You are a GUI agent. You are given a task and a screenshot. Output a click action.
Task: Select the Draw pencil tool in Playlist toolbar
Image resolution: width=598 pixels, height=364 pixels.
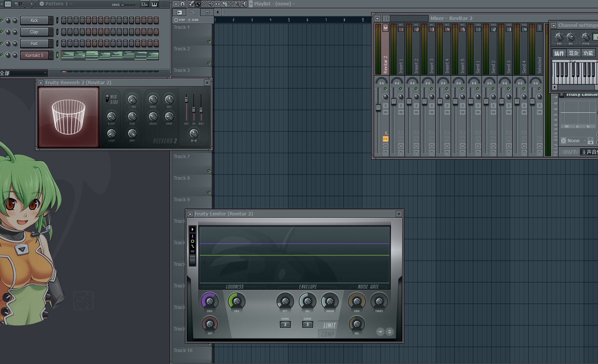click(x=191, y=4)
